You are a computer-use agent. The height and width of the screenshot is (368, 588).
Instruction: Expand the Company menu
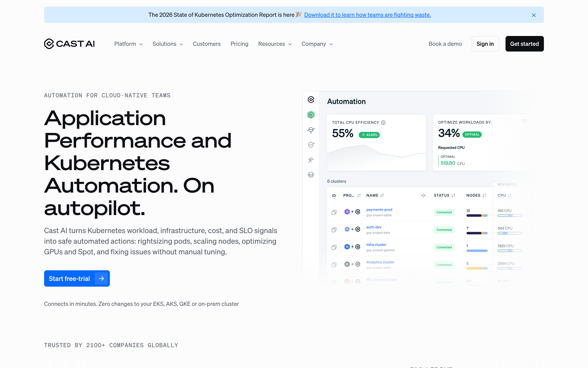(317, 44)
